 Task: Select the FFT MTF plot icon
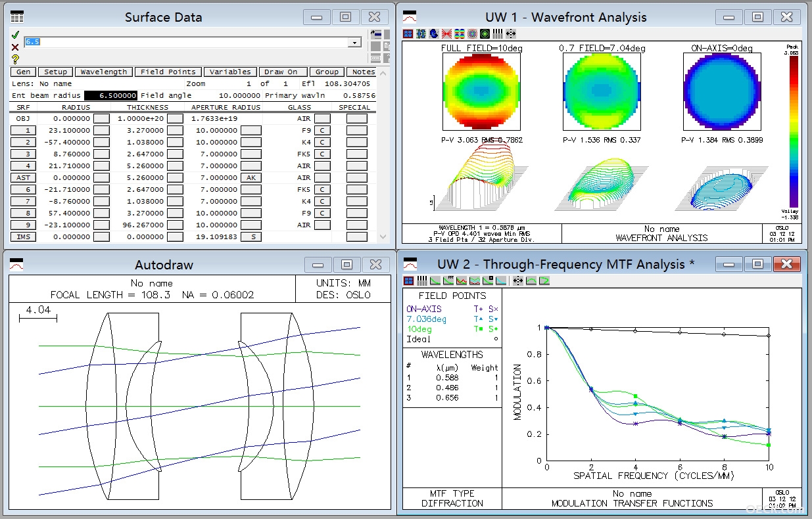pyautogui.click(x=448, y=281)
